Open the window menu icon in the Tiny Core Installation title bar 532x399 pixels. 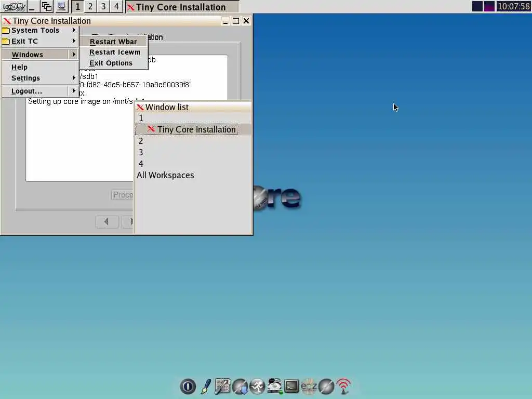[x=7, y=21]
